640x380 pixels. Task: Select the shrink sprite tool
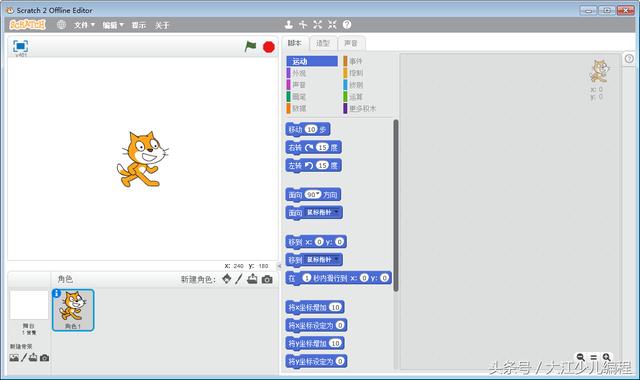pyautogui.click(x=332, y=24)
